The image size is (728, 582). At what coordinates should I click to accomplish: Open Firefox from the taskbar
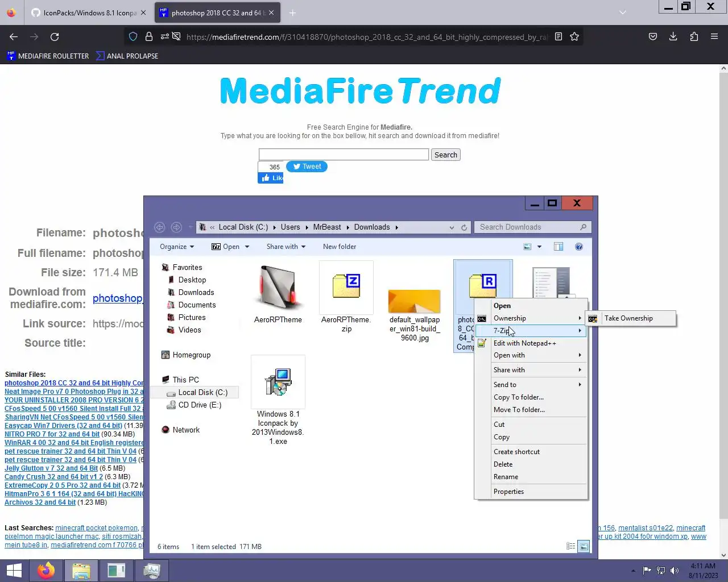click(46, 571)
